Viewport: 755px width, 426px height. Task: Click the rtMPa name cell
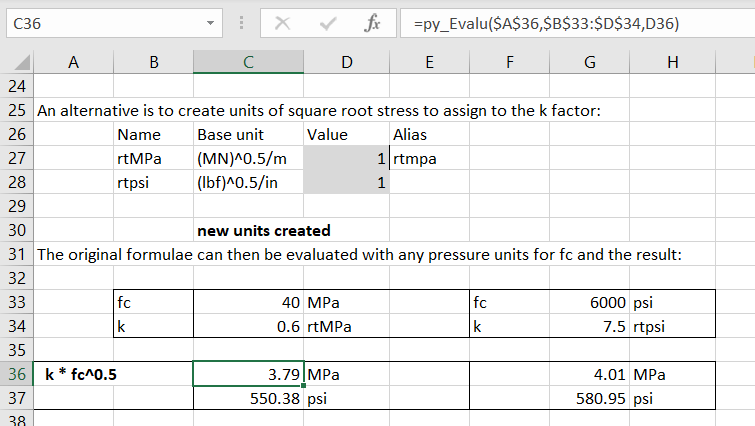[x=152, y=158]
